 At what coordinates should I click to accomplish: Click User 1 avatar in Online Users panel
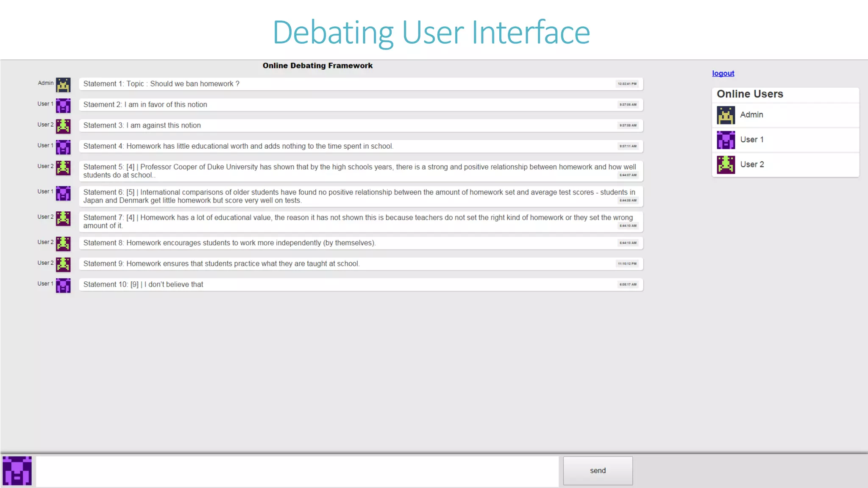[726, 140]
